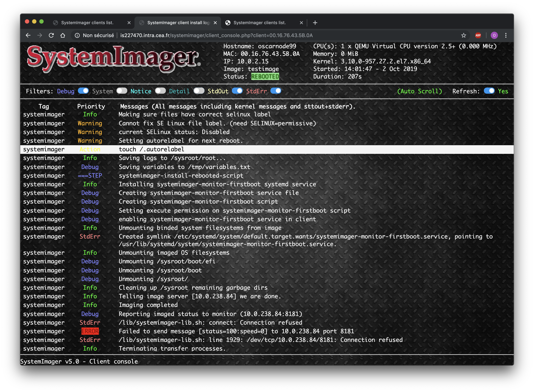Image resolution: width=534 pixels, height=392 pixels.
Task: Click 'Saving logs to /sysroot/root...' message
Action: tap(172, 158)
